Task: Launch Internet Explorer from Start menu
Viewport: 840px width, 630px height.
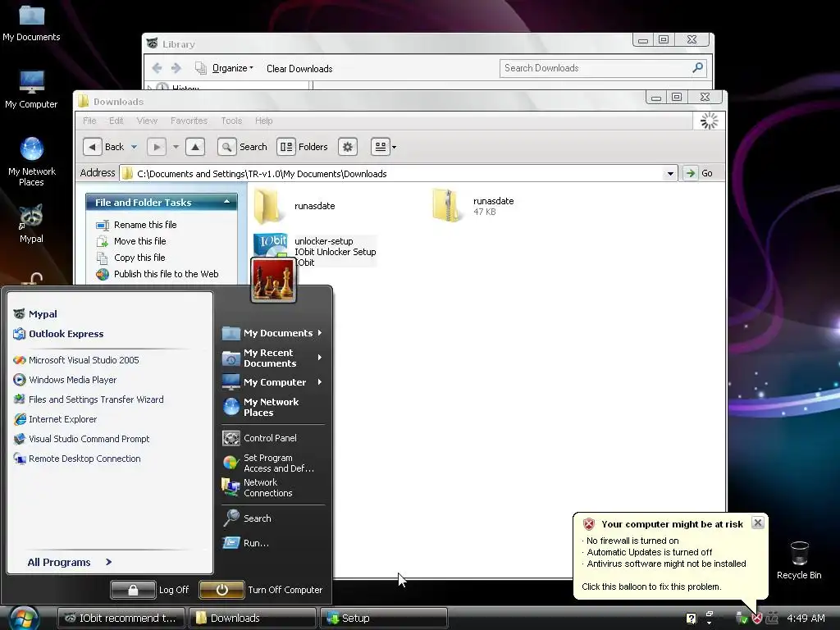Action: point(55,419)
